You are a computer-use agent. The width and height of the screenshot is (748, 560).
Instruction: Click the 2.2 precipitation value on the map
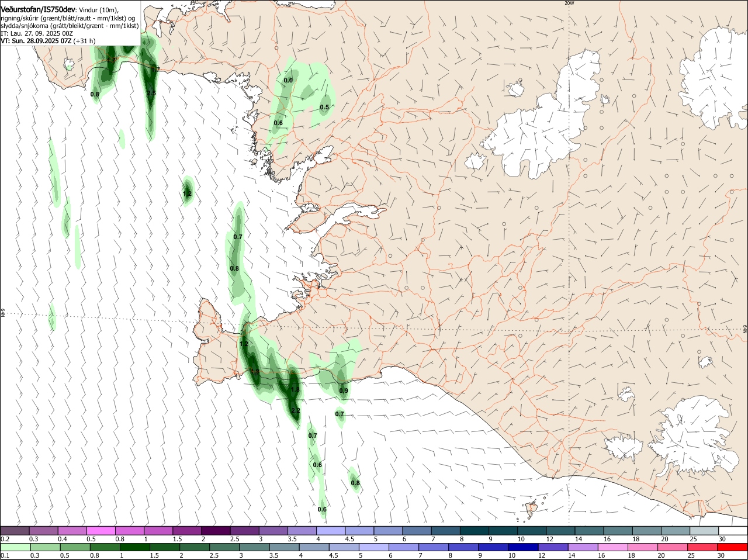point(295,410)
